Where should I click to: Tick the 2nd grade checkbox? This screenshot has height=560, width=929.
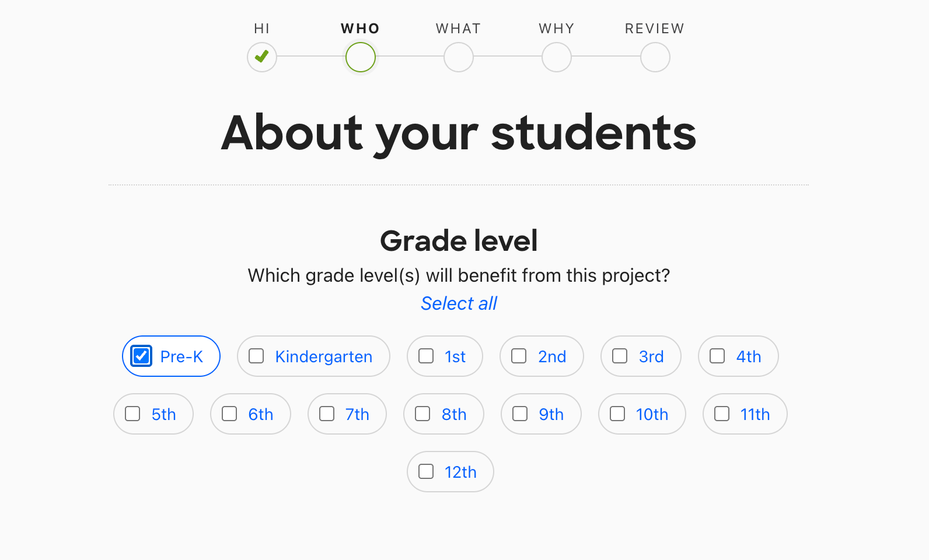click(519, 356)
